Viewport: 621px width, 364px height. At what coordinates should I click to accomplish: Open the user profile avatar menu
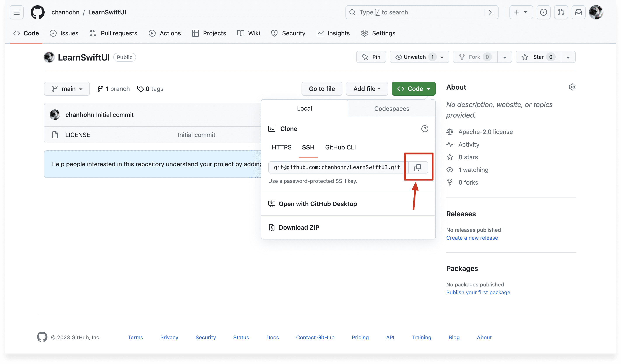click(596, 12)
